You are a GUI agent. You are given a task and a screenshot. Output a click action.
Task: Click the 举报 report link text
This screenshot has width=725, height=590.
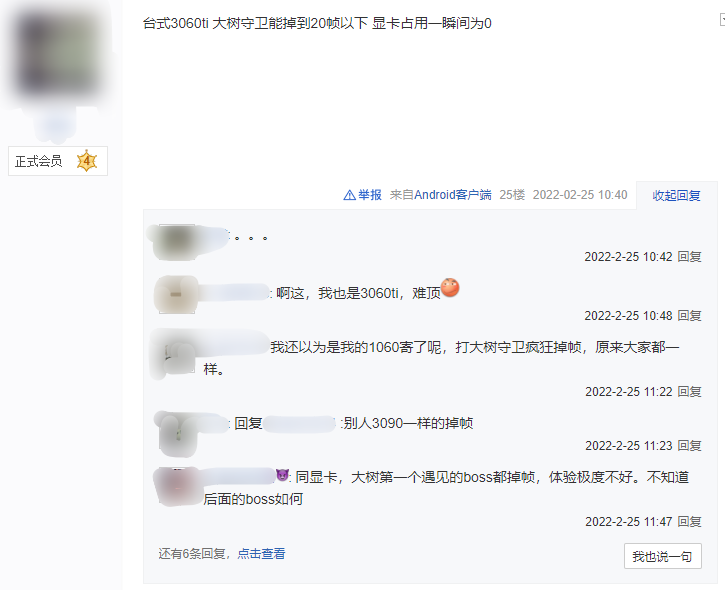click(369, 195)
